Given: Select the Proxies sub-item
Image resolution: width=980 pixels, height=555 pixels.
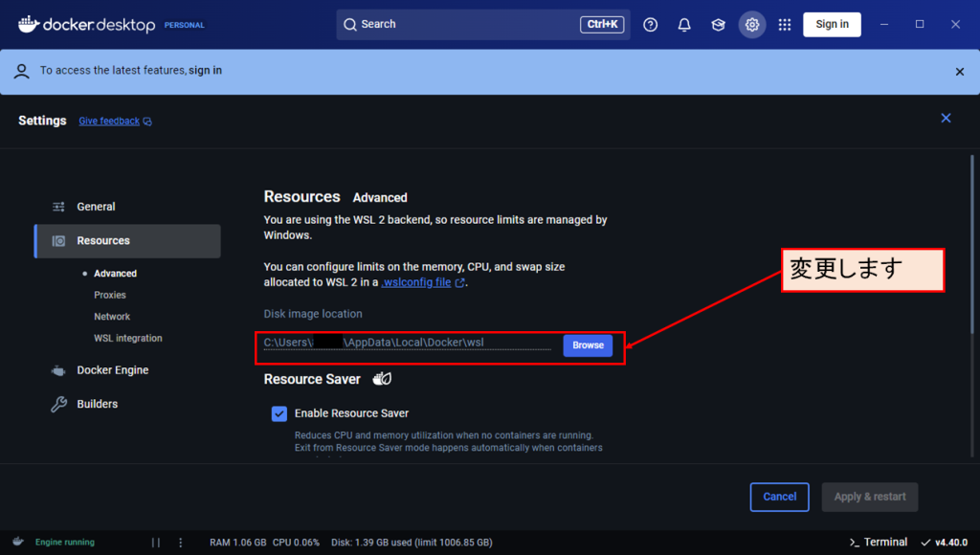Looking at the screenshot, I should coord(110,295).
